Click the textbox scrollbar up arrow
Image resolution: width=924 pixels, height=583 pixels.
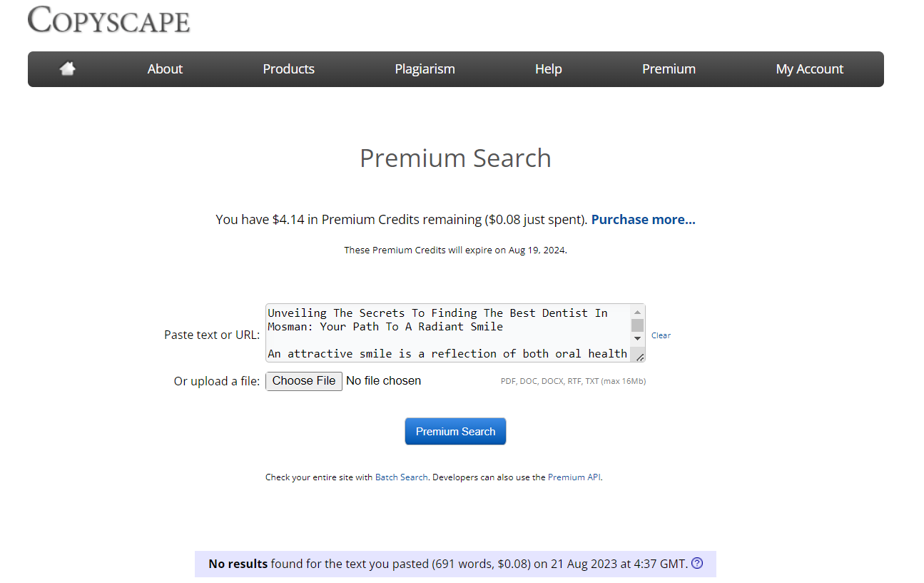(638, 312)
